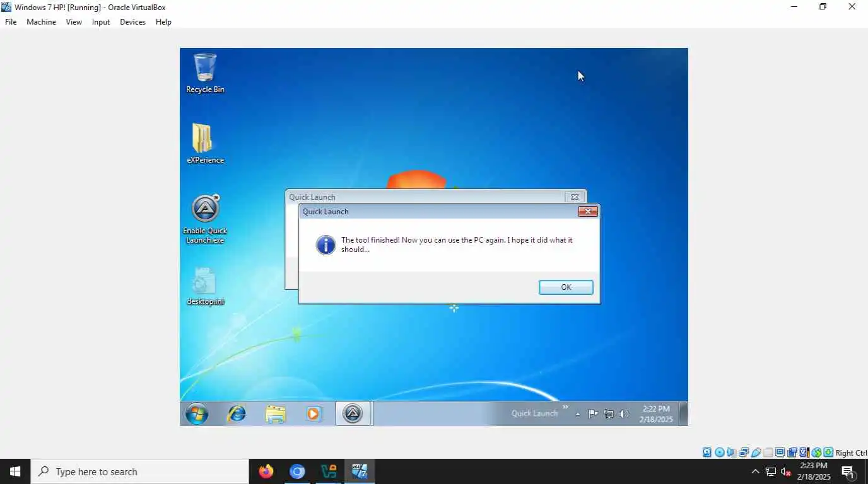Open the Windows 10 Start menu
Screen dimensions: 868x484
15,471
